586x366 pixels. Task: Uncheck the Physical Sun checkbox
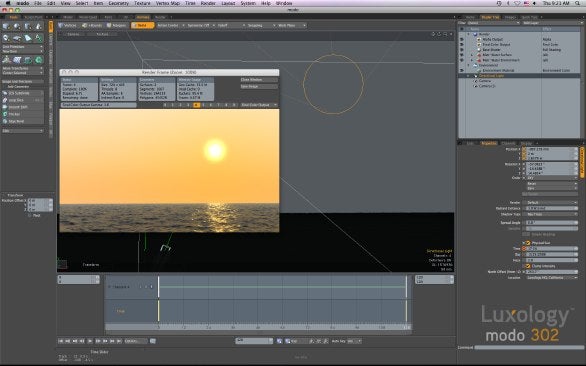coord(528,243)
